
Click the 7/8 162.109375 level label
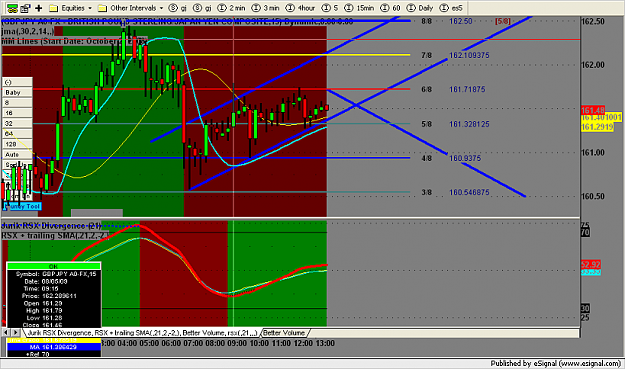click(455, 55)
